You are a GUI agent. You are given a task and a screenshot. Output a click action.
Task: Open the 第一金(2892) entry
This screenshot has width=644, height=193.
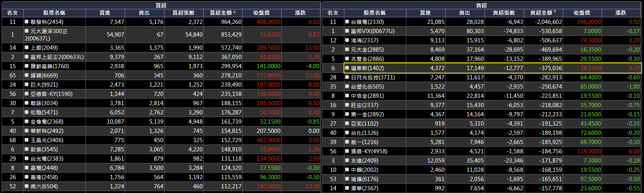367,114
